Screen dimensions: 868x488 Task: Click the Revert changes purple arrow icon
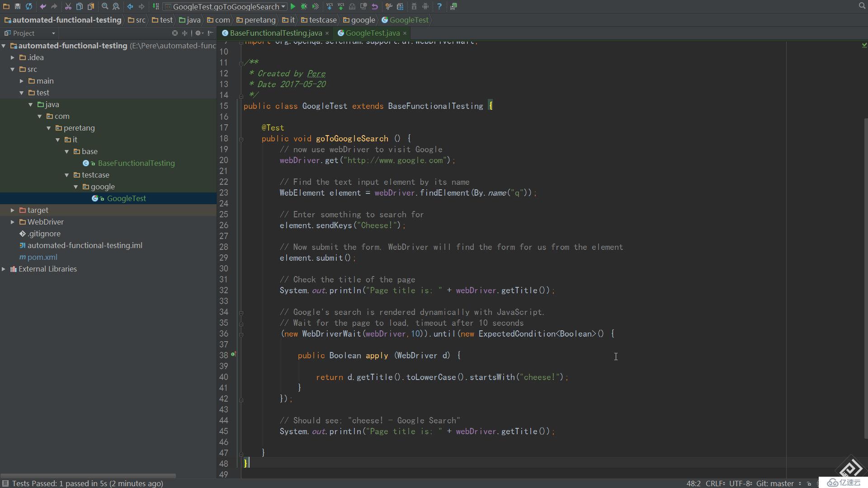coord(375,6)
